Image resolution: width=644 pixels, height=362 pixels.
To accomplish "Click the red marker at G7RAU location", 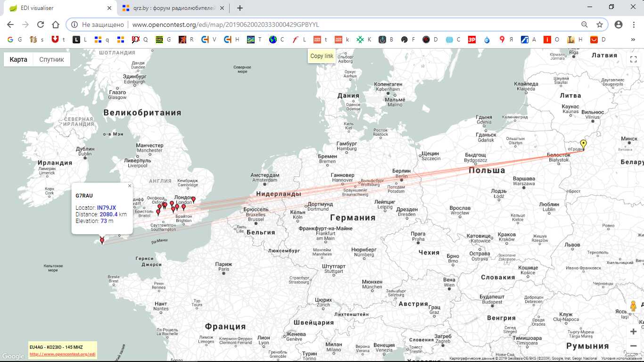I will [102, 240].
